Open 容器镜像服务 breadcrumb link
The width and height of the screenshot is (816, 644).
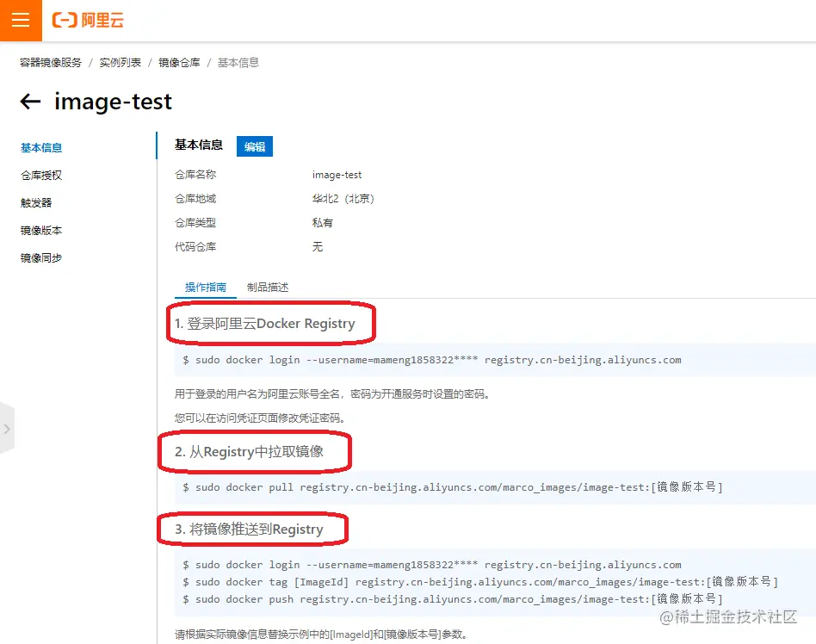[51, 63]
